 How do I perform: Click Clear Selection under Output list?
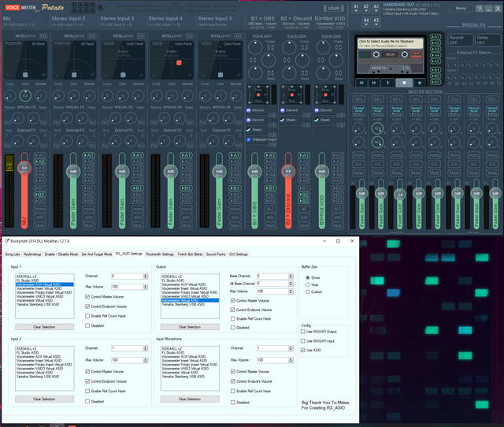pyautogui.click(x=190, y=327)
